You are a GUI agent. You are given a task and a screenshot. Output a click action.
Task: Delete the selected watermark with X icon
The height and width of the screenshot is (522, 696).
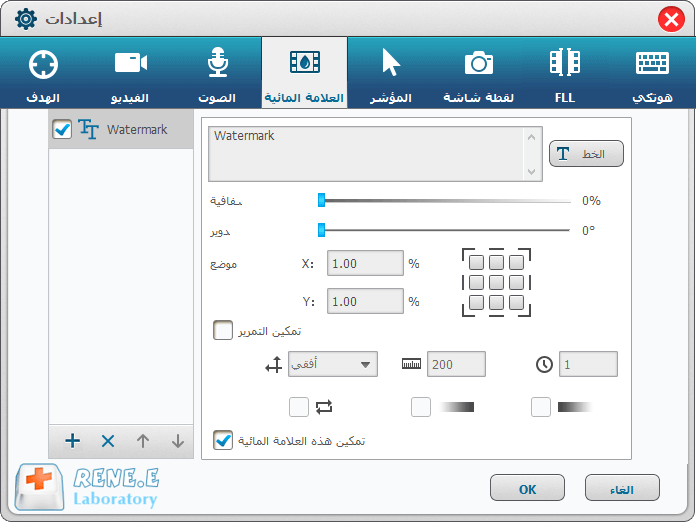(x=108, y=441)
